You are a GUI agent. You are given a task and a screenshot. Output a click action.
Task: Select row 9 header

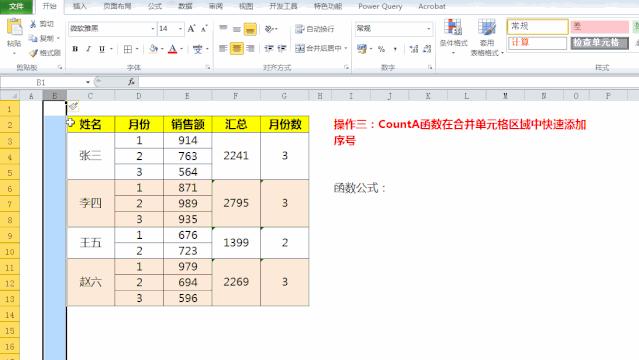[x=9, y=236]
